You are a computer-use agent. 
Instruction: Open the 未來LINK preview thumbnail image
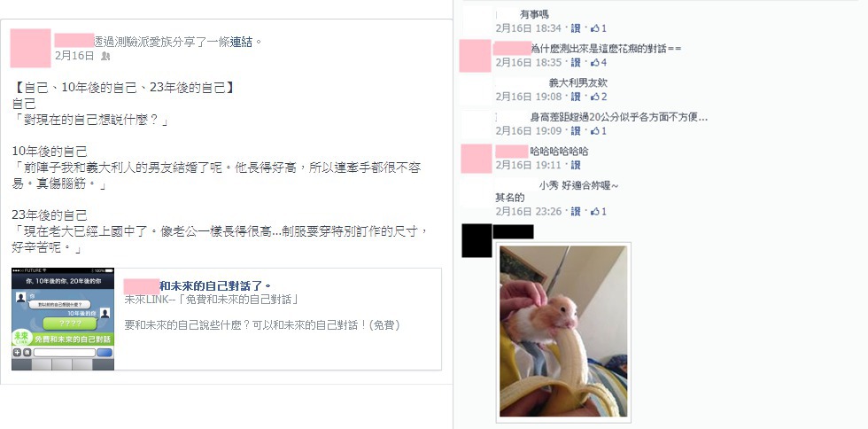point(63,319)
